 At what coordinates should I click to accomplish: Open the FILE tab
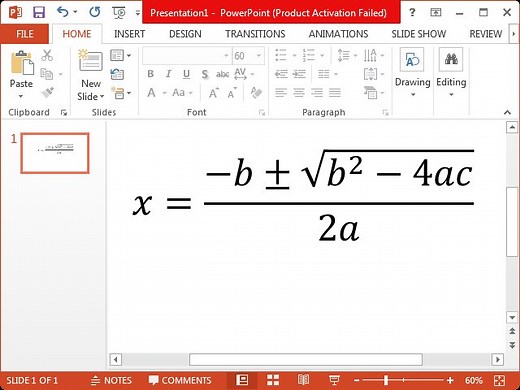click(x=25, y=34)
